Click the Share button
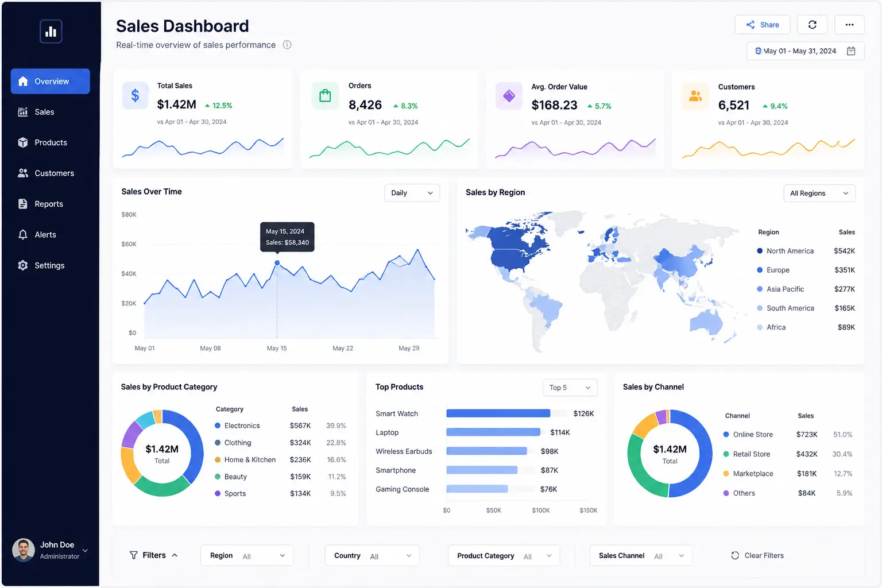Viewport: 882px width, 588px height. tap(762, 25)
